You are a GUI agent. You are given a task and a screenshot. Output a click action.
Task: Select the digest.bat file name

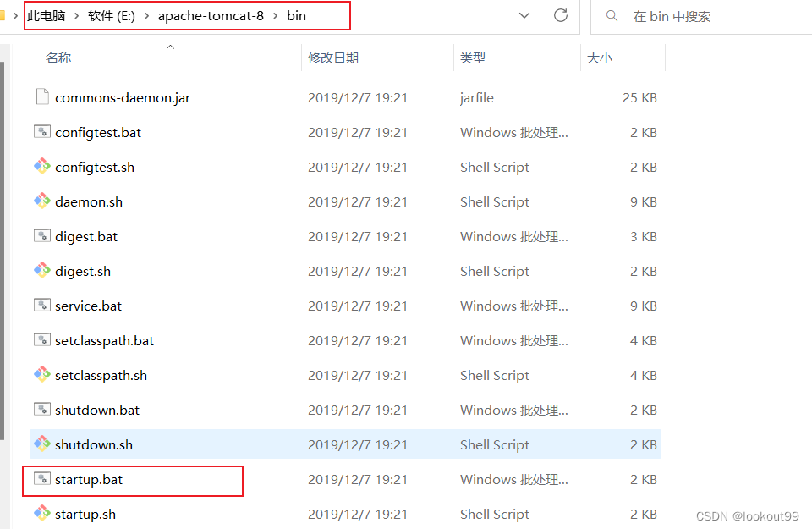tap(86, 237)
